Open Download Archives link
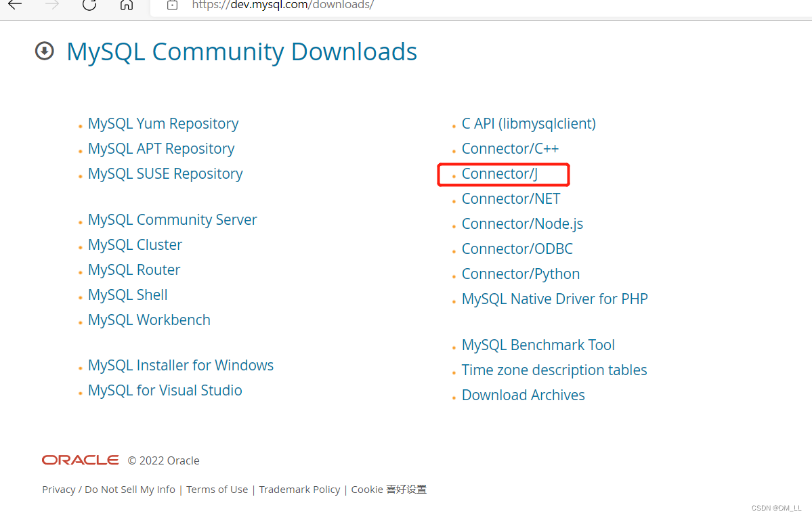812x518 pixels. pos(523,395)
